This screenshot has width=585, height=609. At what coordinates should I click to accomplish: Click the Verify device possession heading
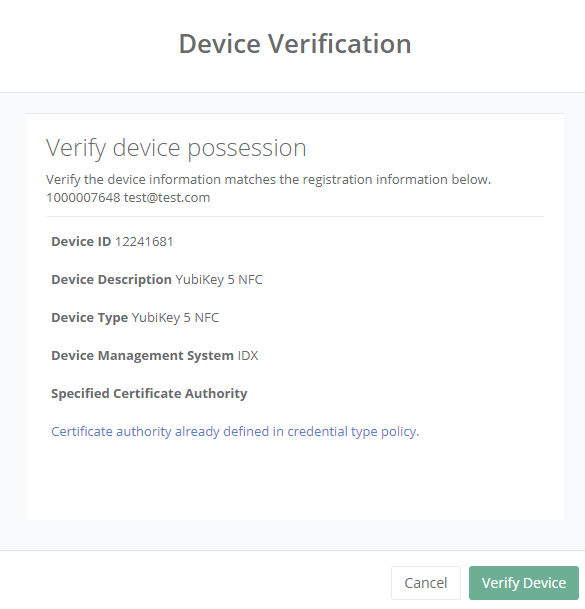click(x=176, y=148)
